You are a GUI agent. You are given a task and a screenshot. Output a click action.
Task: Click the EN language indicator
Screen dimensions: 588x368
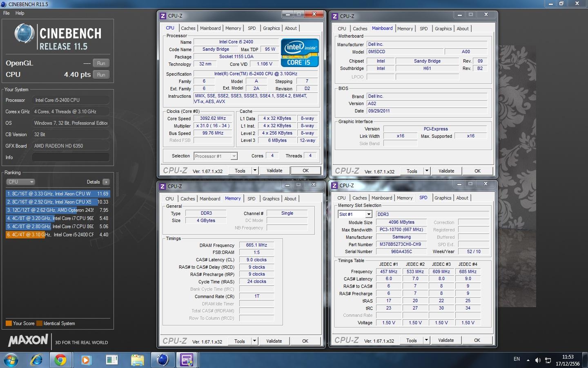tap(517, 359)
